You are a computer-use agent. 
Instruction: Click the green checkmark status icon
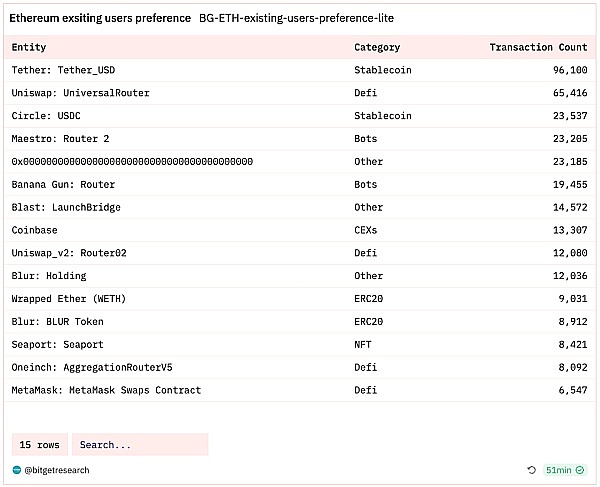point(580,469)
